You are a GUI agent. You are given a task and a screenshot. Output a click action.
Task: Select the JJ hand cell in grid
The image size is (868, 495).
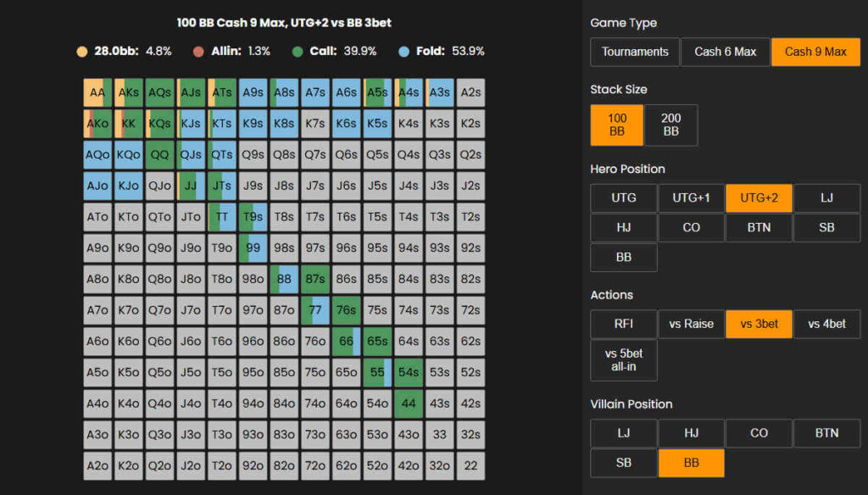point(191,186)
